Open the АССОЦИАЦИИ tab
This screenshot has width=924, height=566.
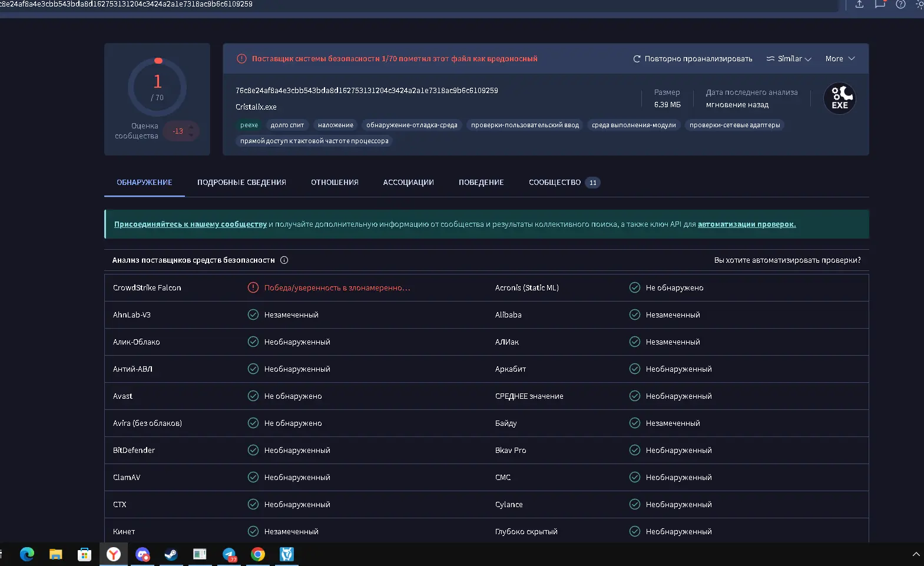tap(409, 183)
